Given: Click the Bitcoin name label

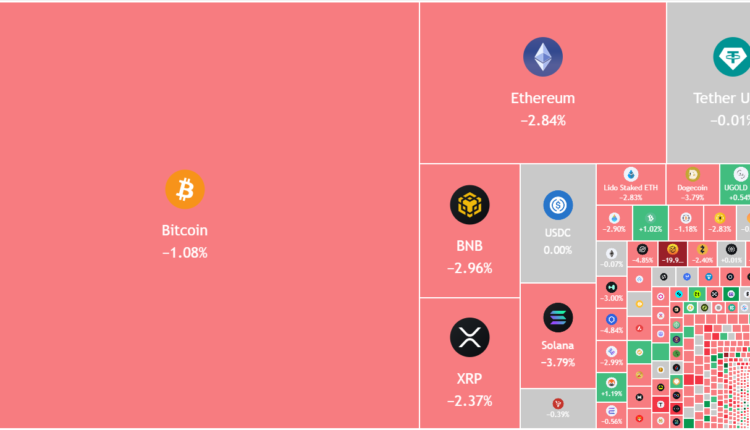Looking at the screenshot, I should (185, 230).
